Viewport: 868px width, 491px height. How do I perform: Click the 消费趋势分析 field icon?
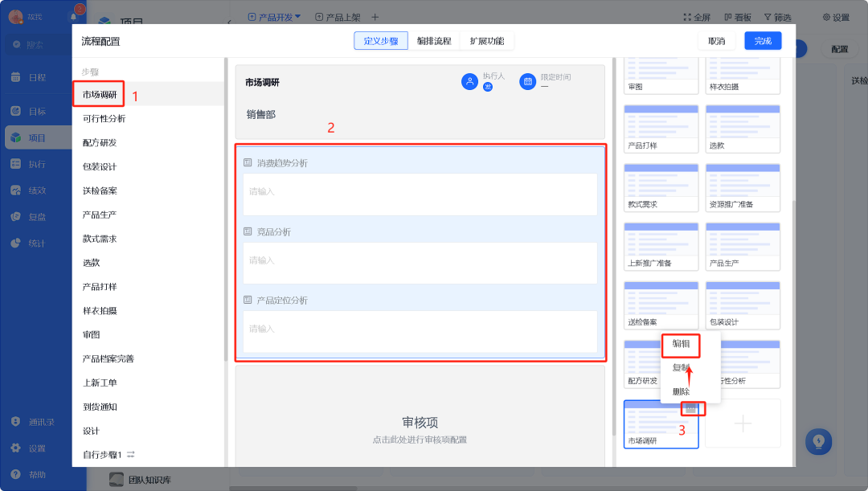[248, 163]
